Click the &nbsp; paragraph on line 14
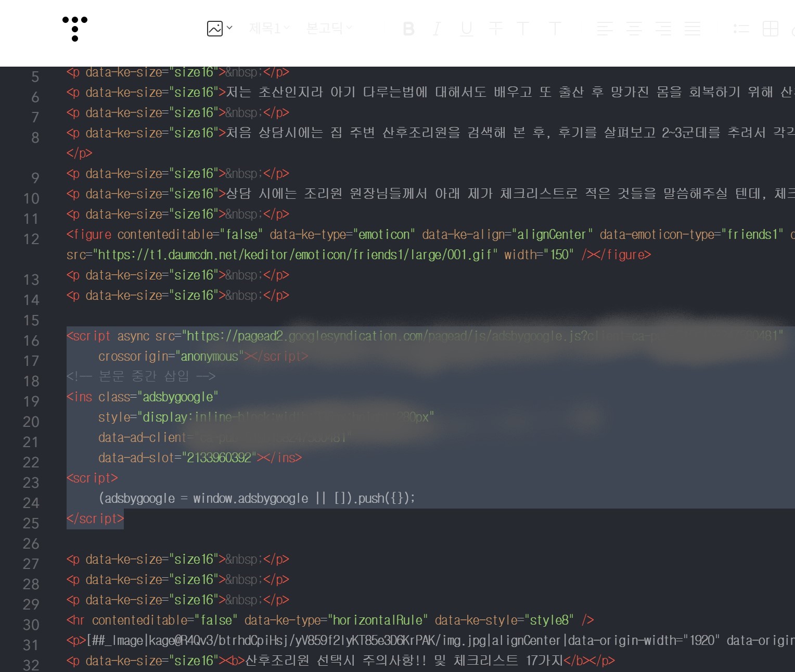This screenshot has height=672, width=795. (178, 296)
